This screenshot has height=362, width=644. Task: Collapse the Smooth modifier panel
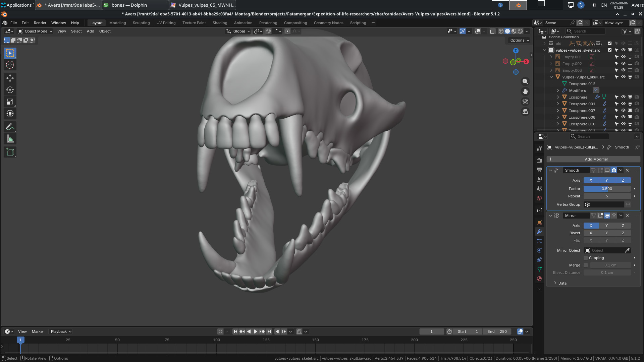(x=550, y=170)
